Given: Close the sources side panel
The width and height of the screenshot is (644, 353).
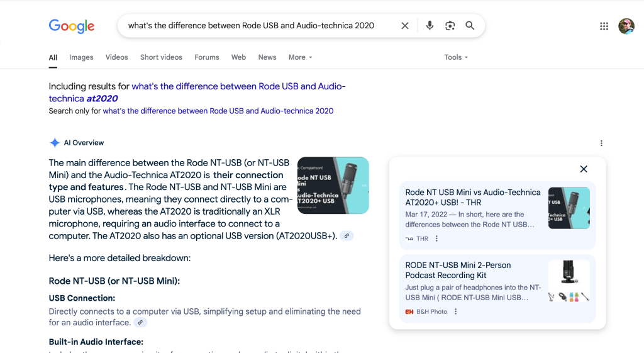Looking at the screenshot, I should [x=584, y=169].
